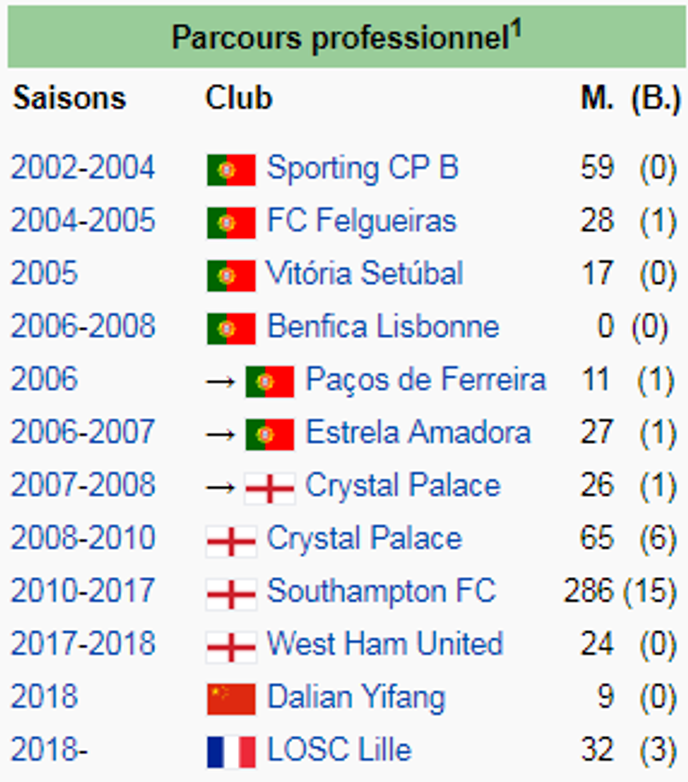Image resolution: width=688 pixels, height=782 pixels.
Task: Click the England flag next to West Ham United
Action: (x=231, y=647)
